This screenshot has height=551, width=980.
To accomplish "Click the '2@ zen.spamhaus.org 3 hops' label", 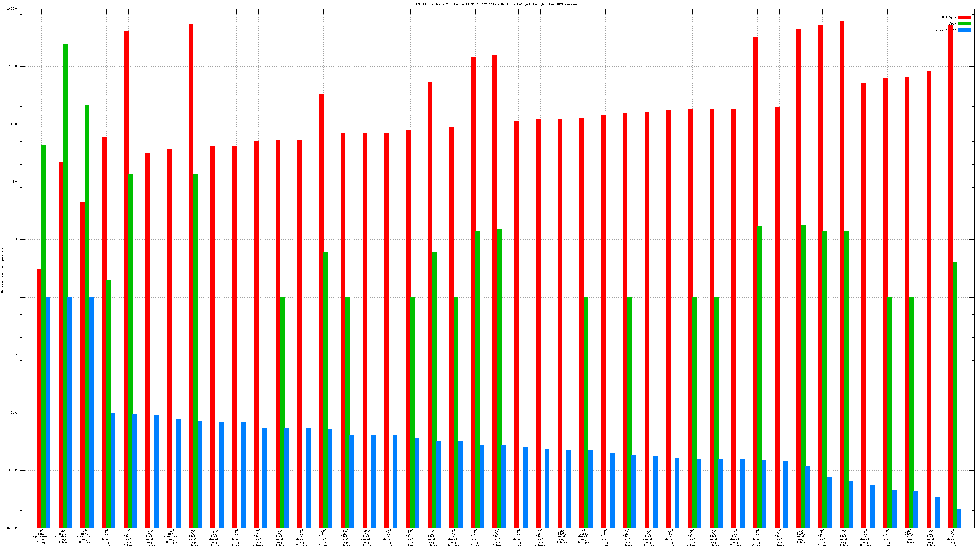I will (84, 536).
